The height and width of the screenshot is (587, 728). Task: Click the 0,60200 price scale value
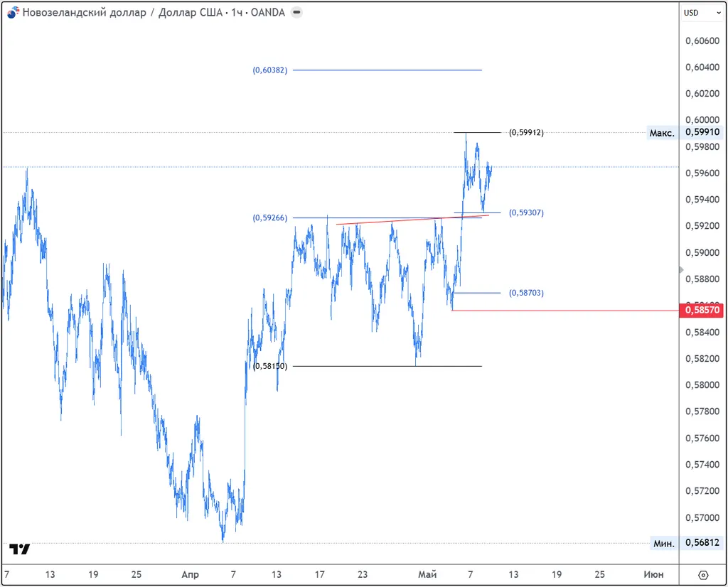click(x=702, y=94)
